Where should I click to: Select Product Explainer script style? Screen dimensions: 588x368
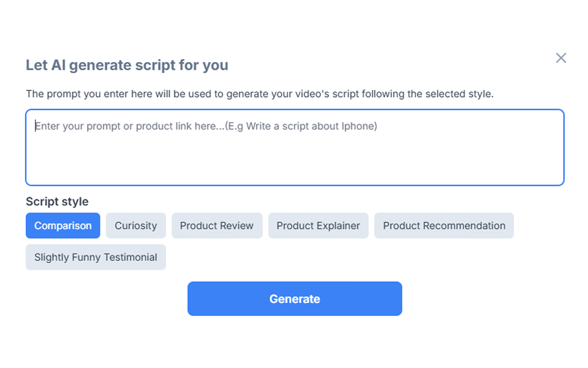(x=318, y=226)
